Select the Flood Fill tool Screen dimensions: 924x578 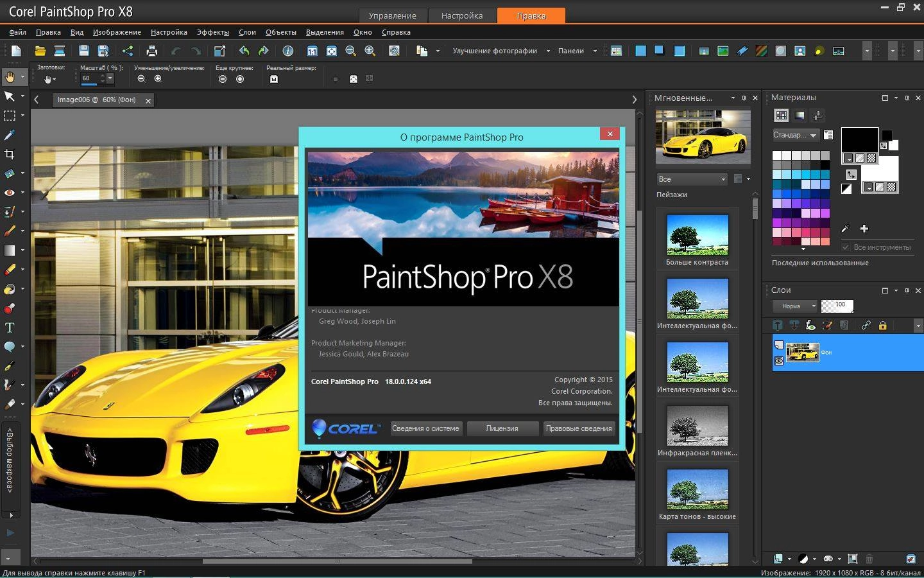coord(10,289)
